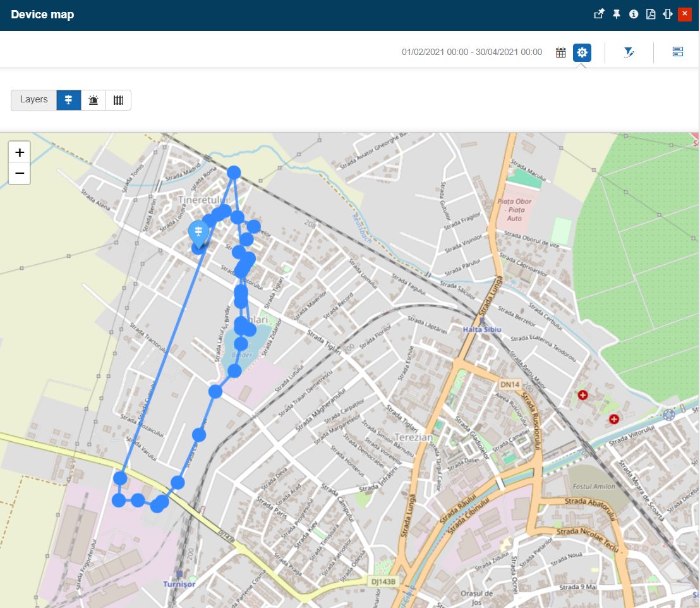Viewport: 700px width, 608px height.
Task: Switch to the split list layout view
Action: 677,51
